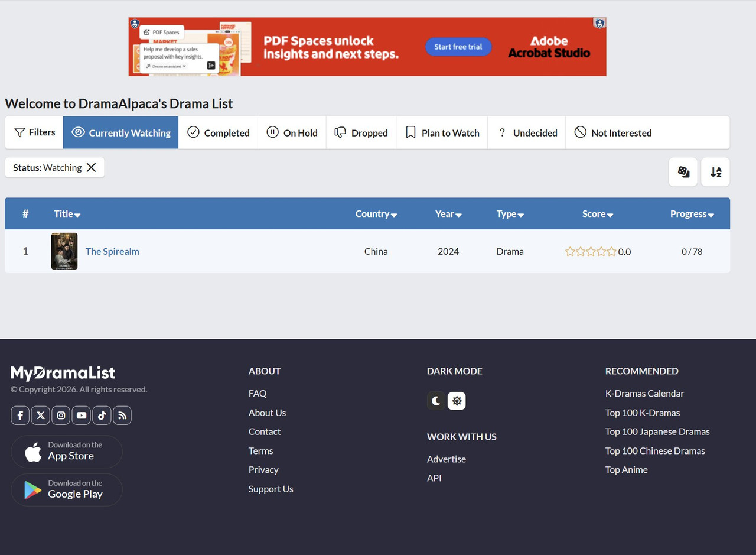Open the Facebook social icon
756x555 pixels.
coord(20,416)
